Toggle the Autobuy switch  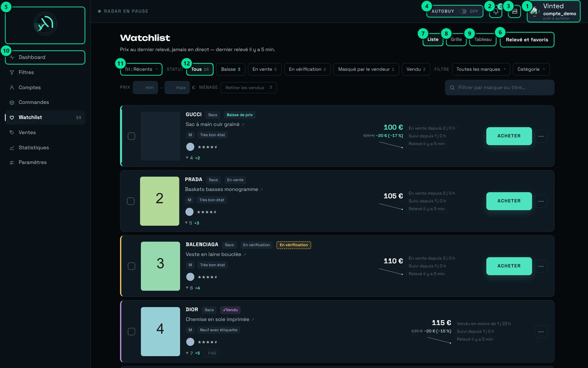(464, 11)
